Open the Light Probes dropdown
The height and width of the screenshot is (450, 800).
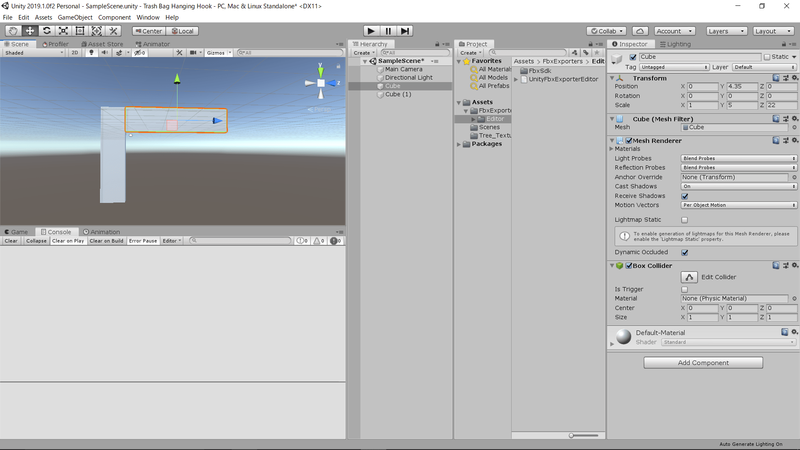pos(738,159)
